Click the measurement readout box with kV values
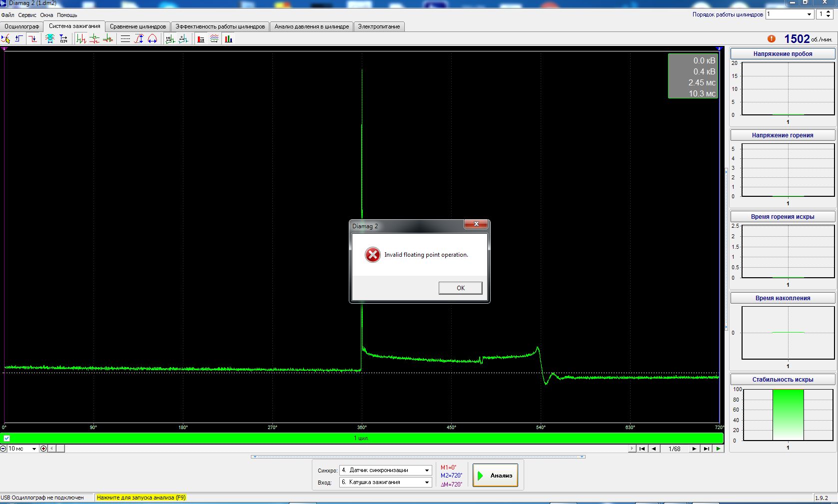This screenshot has height=504, width=838. (693, 76)
